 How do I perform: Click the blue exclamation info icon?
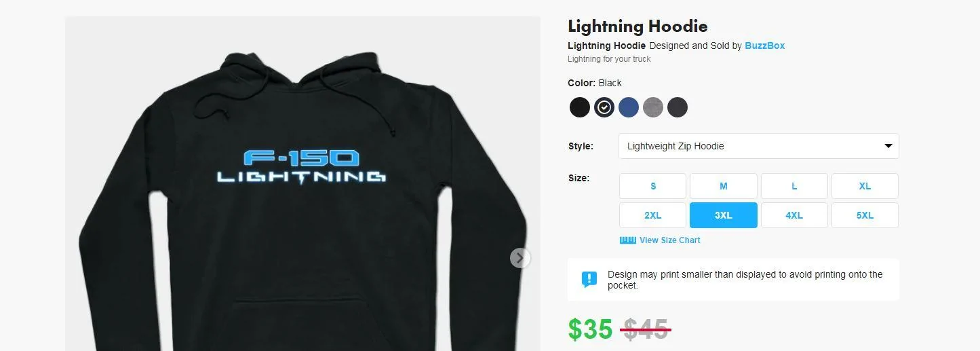click(x=589, y=279)
